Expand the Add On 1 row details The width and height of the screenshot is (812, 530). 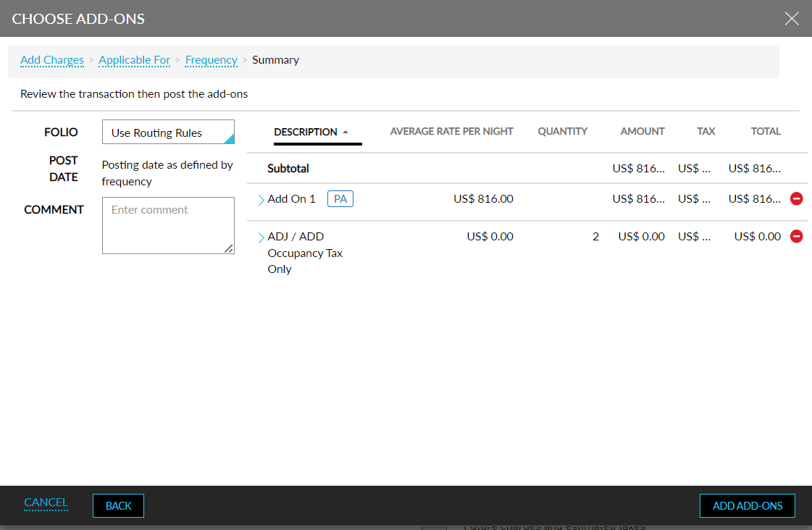tap(261, 198)
